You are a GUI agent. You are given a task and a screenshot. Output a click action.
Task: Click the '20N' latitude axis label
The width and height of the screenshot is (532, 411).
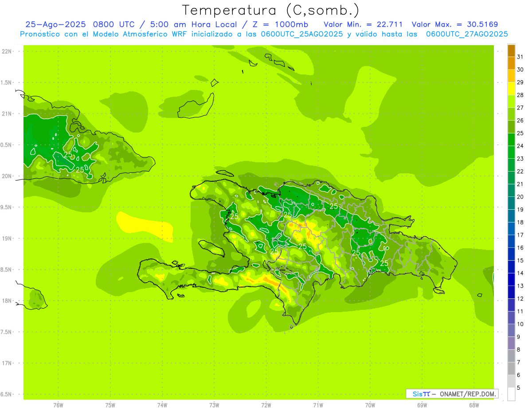[7, 176]
